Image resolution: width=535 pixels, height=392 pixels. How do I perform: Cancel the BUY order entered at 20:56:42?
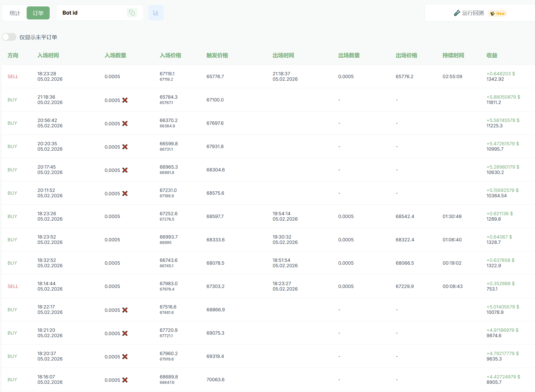tap(125, 123)
